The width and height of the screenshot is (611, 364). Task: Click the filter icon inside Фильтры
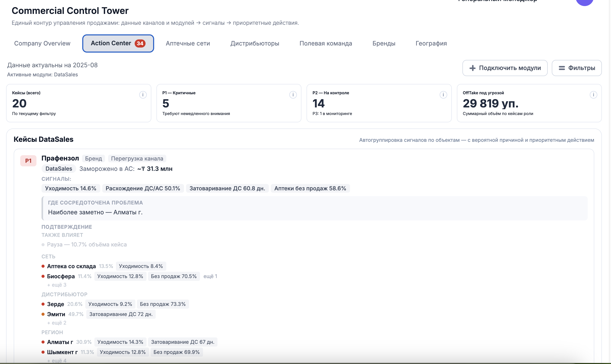point(562,68)
